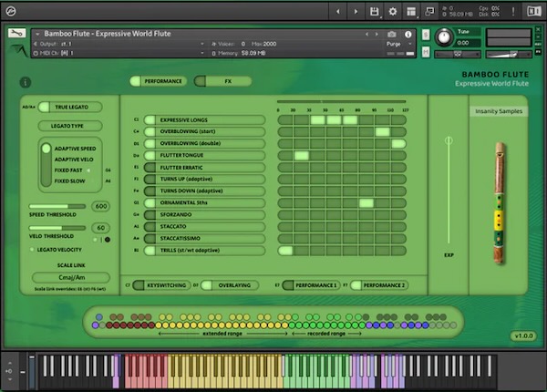The height and width of the screenshot is (392, 547).
Task: Open the workspace layout panel icon
Action: [x=411, y=12]
